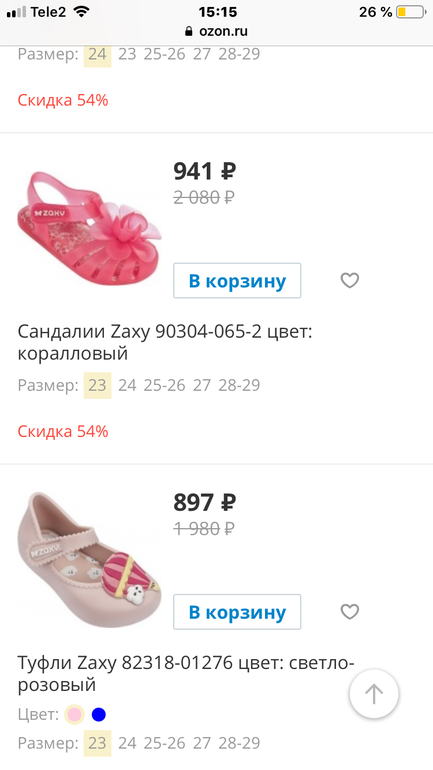Image resolution: width=433 pixels, height=770 pixels.
Task: Open the hot-air-balloon shoe product image
Action: [89, 560]
